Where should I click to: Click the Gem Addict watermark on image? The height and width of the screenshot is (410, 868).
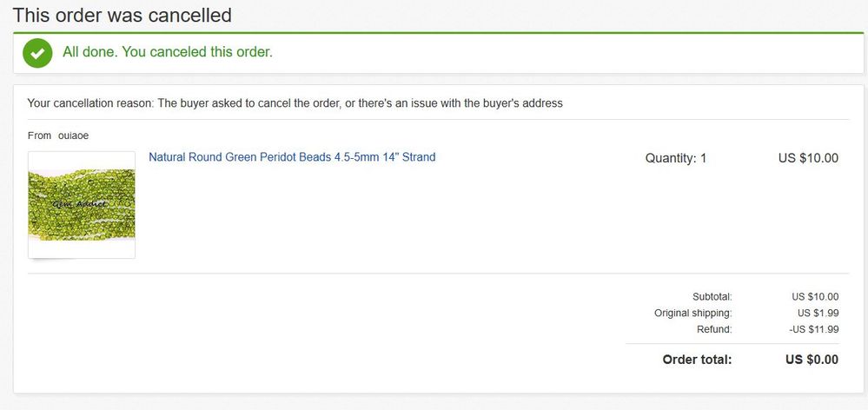(x=79, y=204)
